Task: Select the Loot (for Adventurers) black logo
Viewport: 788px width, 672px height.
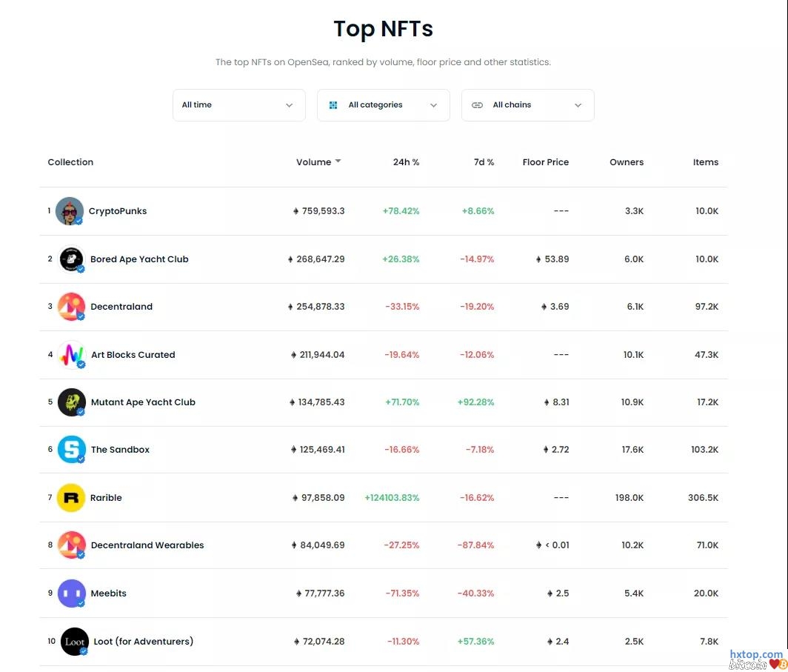Action: pyautogui.click(x=74, y=642)
